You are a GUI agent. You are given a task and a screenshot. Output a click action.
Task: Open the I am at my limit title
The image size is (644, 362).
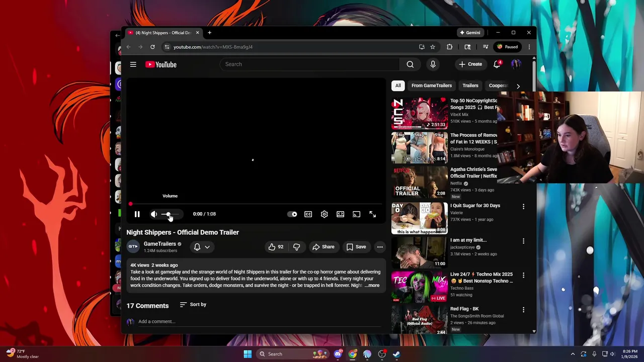tap(468, 240)
